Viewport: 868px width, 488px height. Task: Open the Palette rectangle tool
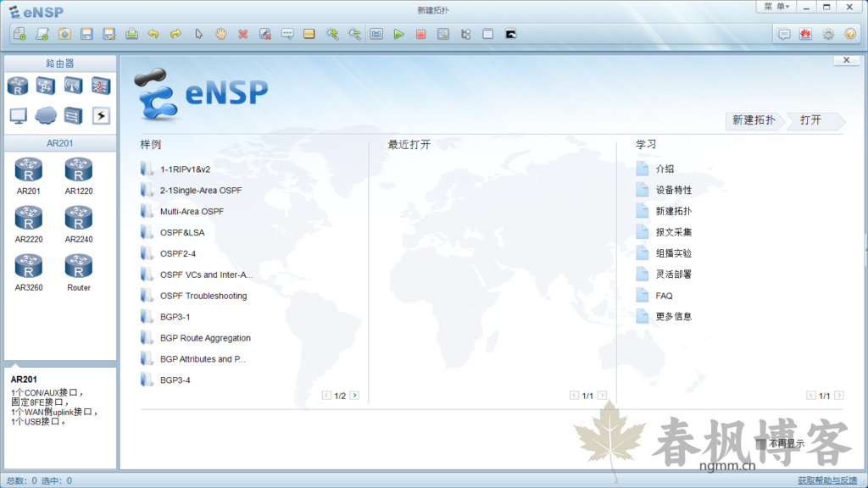pyautogui.click(x=309, y=34)
